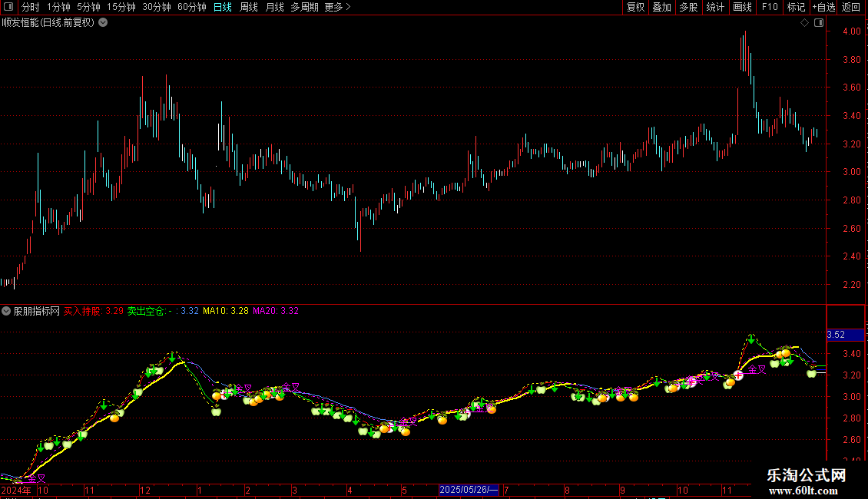Click the 股朋指标网 indicator label
The width and height of the screenshot is (868, 499).
37,311
